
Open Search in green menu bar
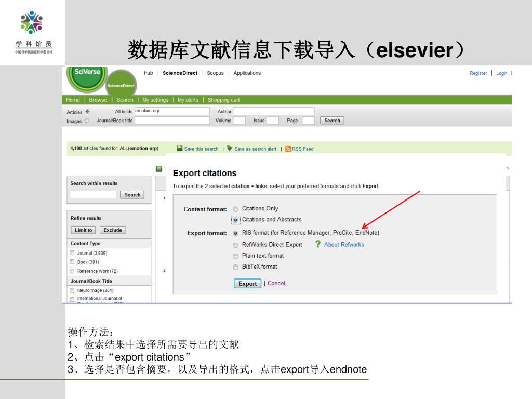[125, 100]
